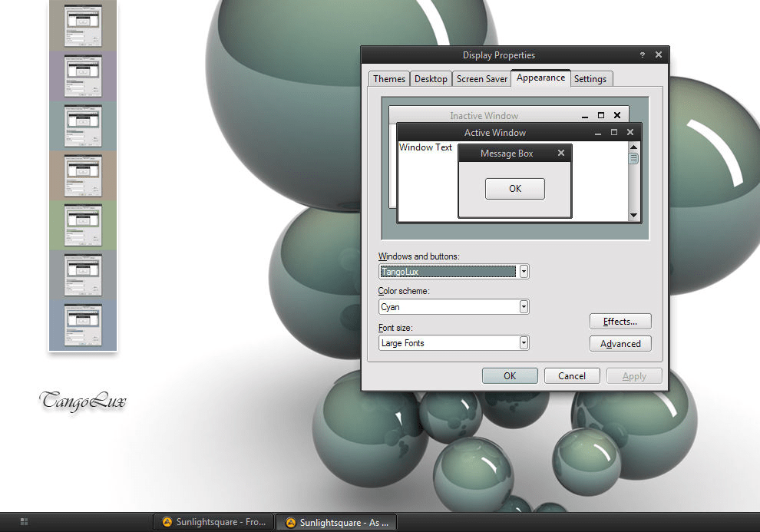
Task: Expand the Font size dropdown
Action: tap(524, 343)
